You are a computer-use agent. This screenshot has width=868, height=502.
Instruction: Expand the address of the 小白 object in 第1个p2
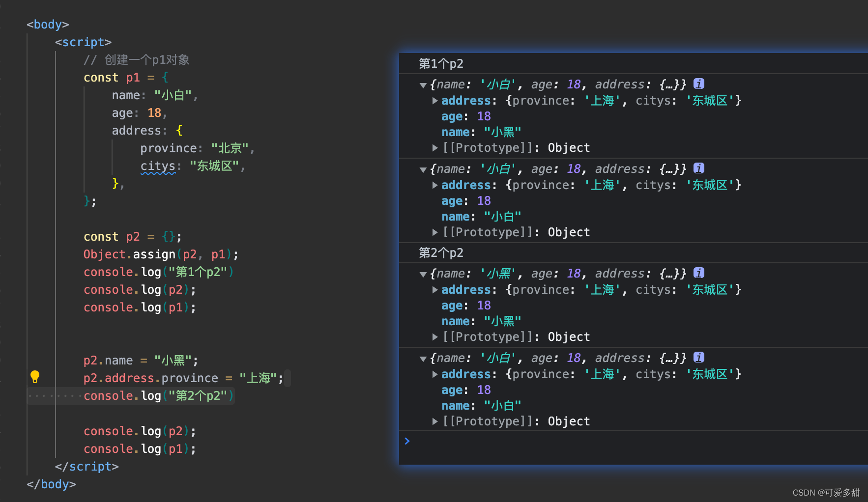pos(434,185)
